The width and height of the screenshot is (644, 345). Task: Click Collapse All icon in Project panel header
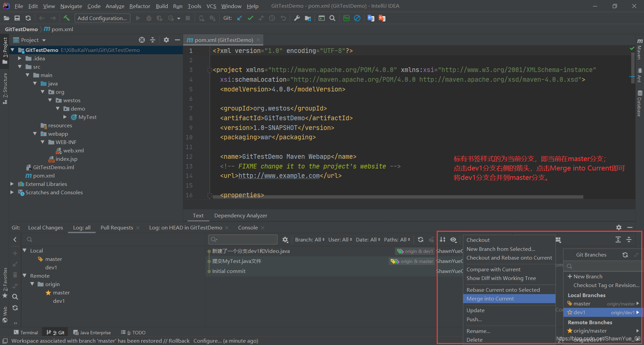[x=153, y=40]
